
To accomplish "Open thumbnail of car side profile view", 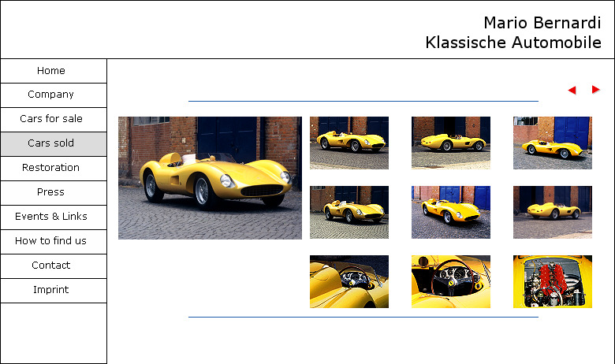I will click(x=451, y=143).
